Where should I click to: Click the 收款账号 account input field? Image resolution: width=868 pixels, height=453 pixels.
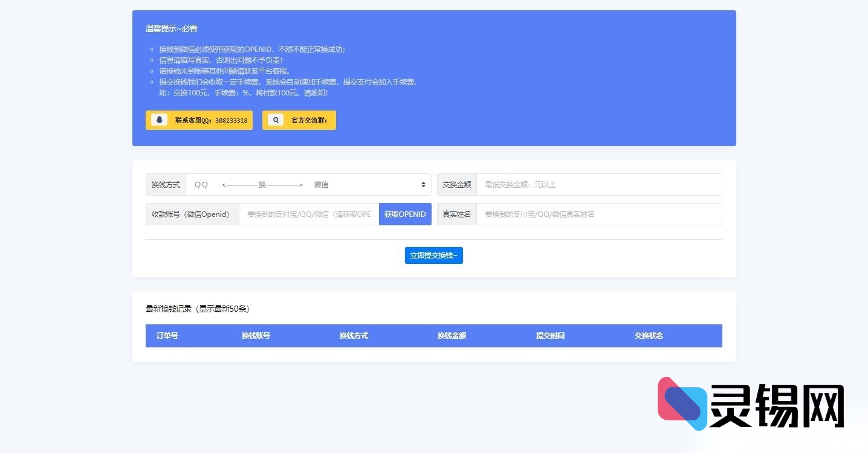[308, 214]
